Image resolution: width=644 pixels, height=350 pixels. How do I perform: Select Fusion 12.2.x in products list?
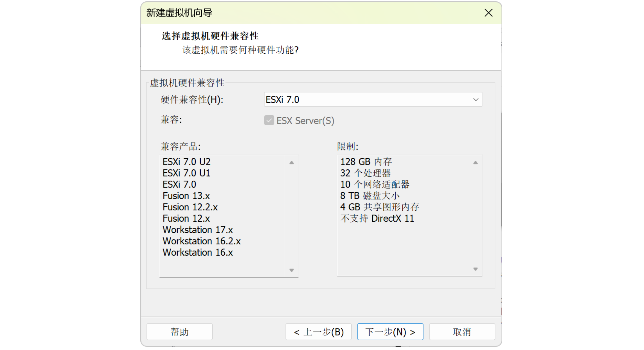[x=190, y=207]
